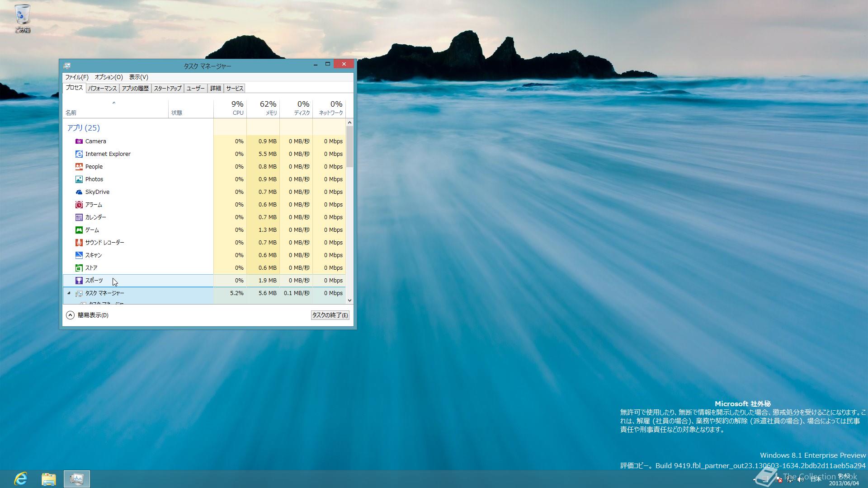This screenshot has width=868, height=488.
Task: Click 1.3 MB memory in ゲーム row
Action: pos(267,230)
